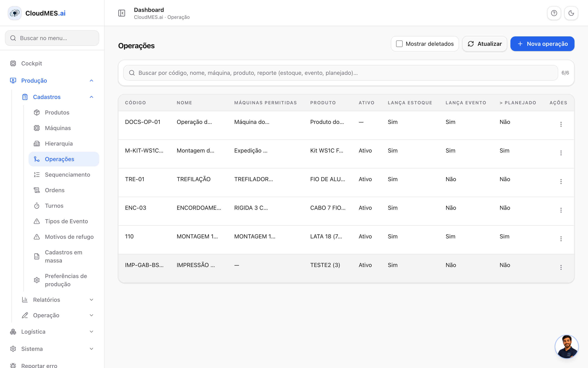This screenshot has width=588, height=368.
Task: Click the LATA 18 product cell
Action: [x=326, y=237]
